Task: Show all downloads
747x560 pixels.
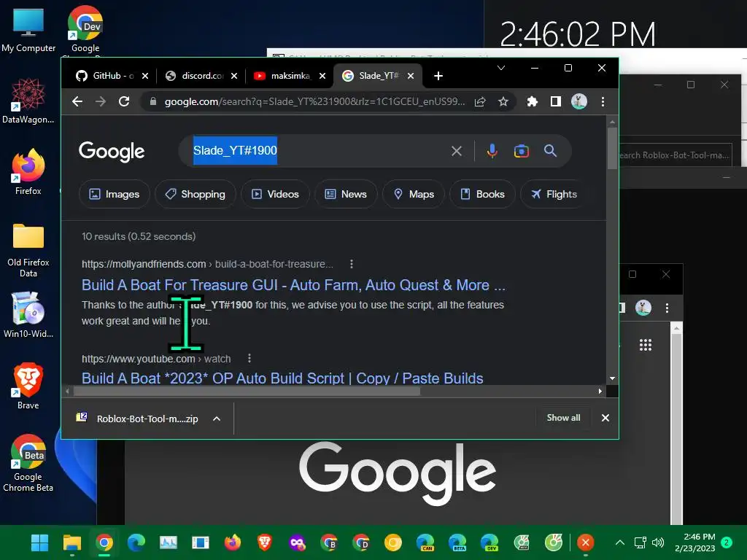Action: (x=564, y=418)
